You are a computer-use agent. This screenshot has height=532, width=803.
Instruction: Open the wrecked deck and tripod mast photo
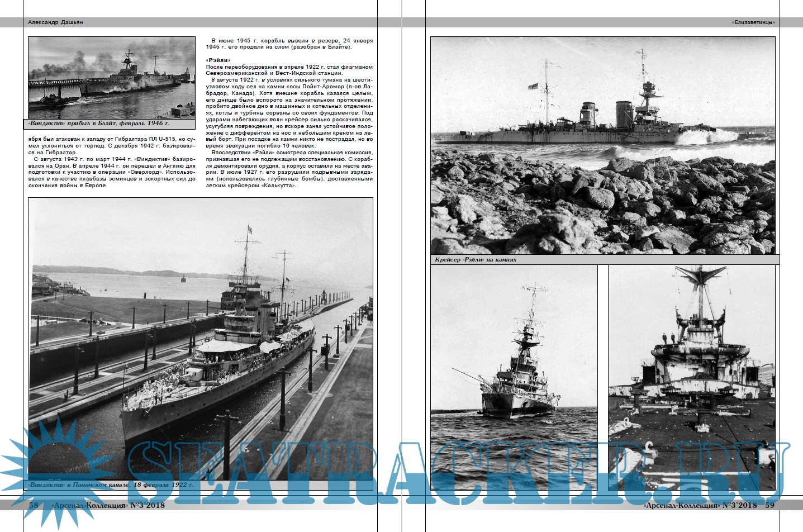pos(691,374)
